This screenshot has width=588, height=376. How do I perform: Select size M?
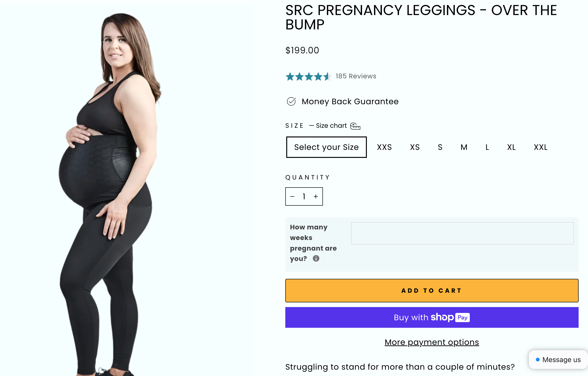click(x=464, y=147)
